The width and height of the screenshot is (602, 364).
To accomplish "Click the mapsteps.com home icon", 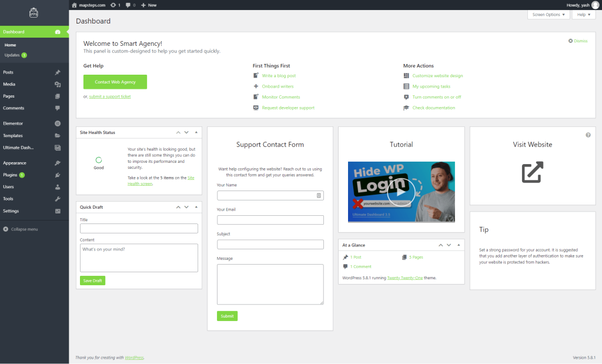I will [x=74, y=5].
